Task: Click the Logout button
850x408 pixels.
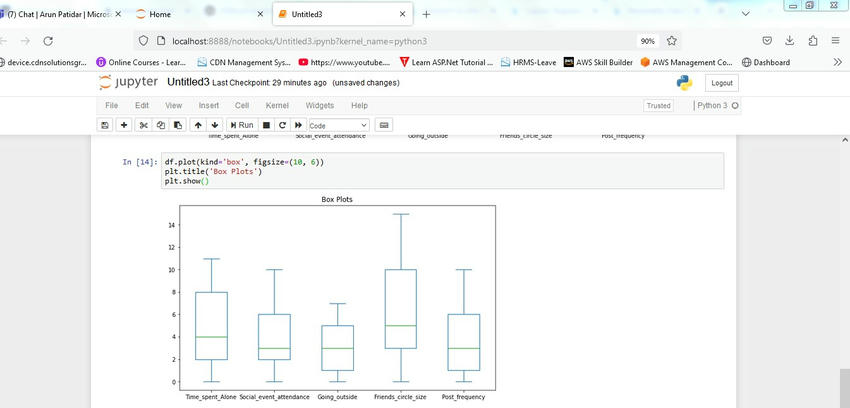Action: pos(722,83)
